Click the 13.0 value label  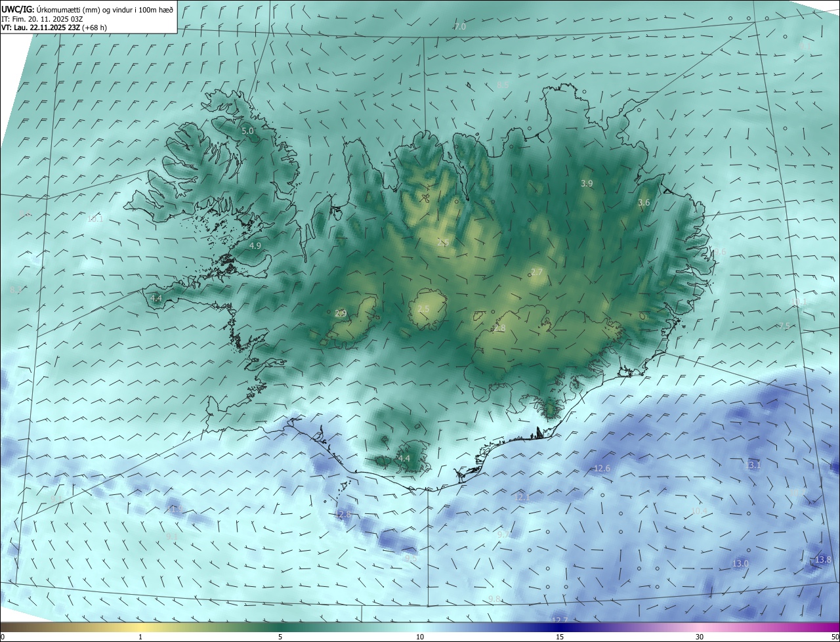[x=740, y=563]
